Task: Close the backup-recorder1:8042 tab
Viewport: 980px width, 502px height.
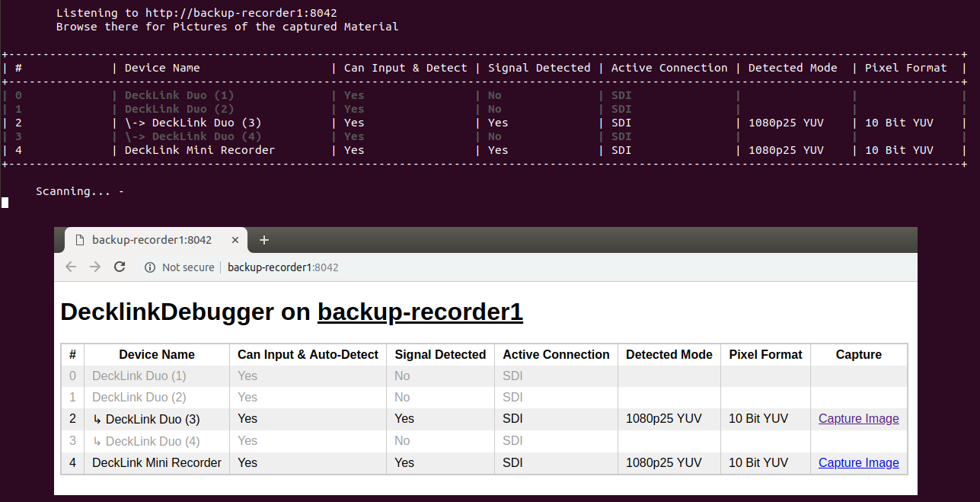Action: tap(235, 240)
